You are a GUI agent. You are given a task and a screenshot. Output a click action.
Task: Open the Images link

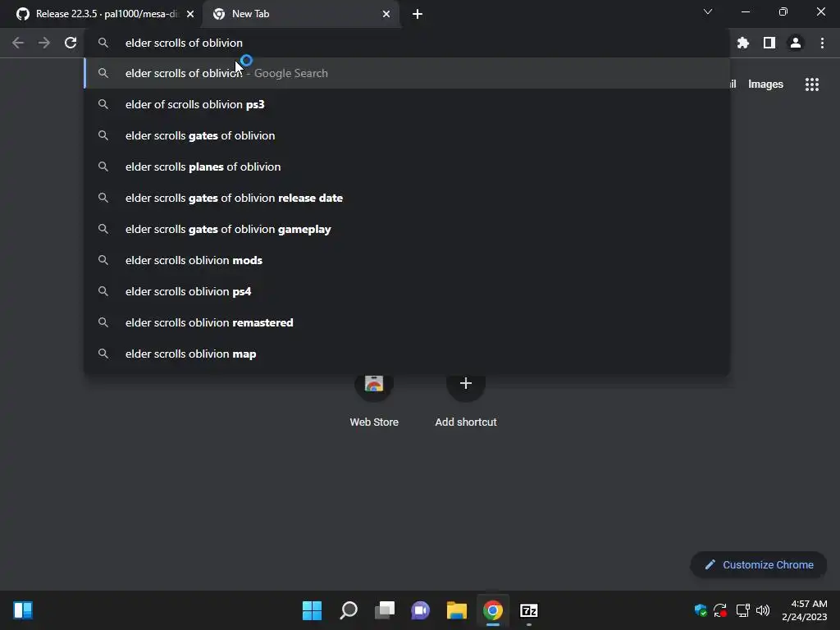(x=765, y=84)
